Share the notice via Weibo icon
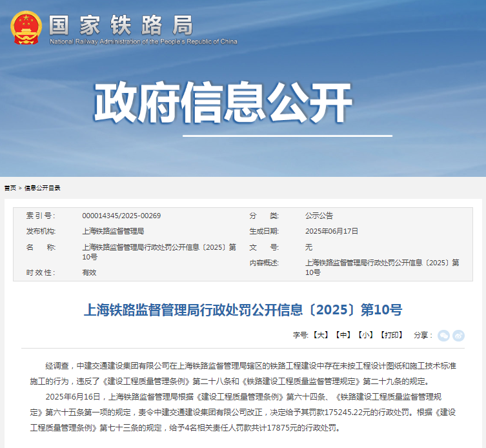 coord(458,335)
